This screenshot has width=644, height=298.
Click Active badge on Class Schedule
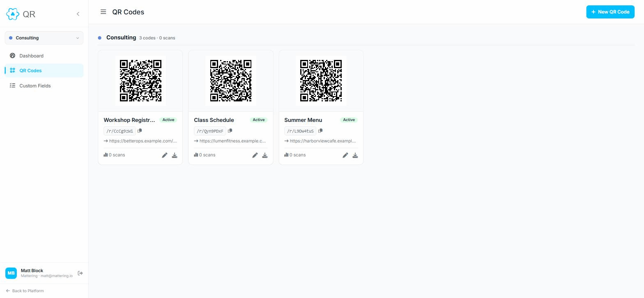(259, 120)
